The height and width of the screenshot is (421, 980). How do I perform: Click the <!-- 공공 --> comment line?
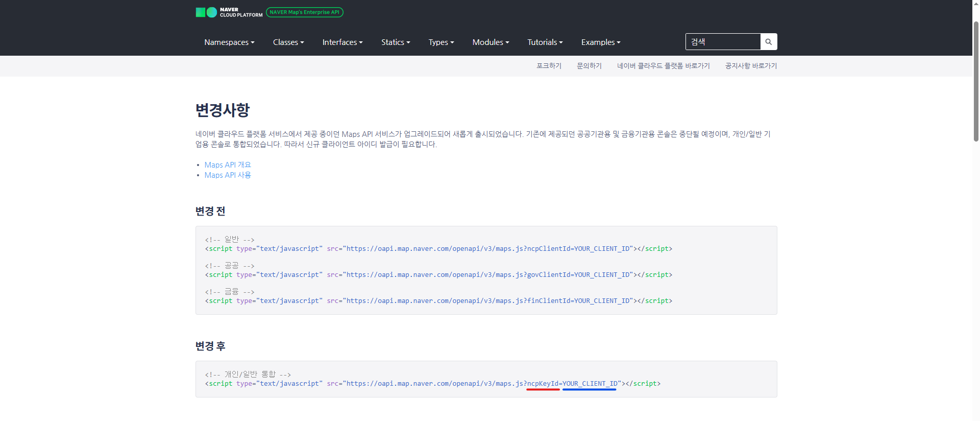230,266
